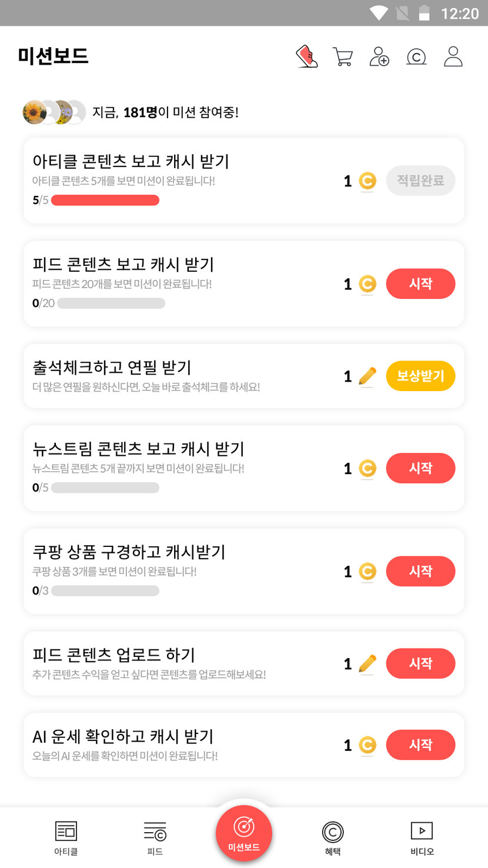Switch to the 피드 tab

(155, 837)
